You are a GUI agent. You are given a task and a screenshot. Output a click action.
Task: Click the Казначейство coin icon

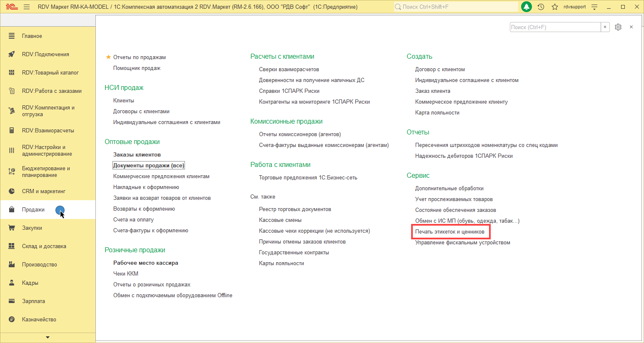pyautogui.click(x=12, y=320)
